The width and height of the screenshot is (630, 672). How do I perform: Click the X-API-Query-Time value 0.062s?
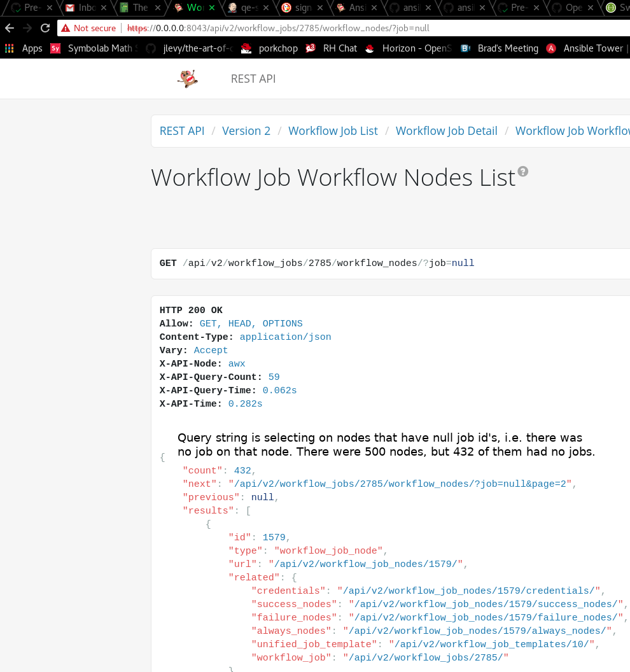click(x=279, y=391)
